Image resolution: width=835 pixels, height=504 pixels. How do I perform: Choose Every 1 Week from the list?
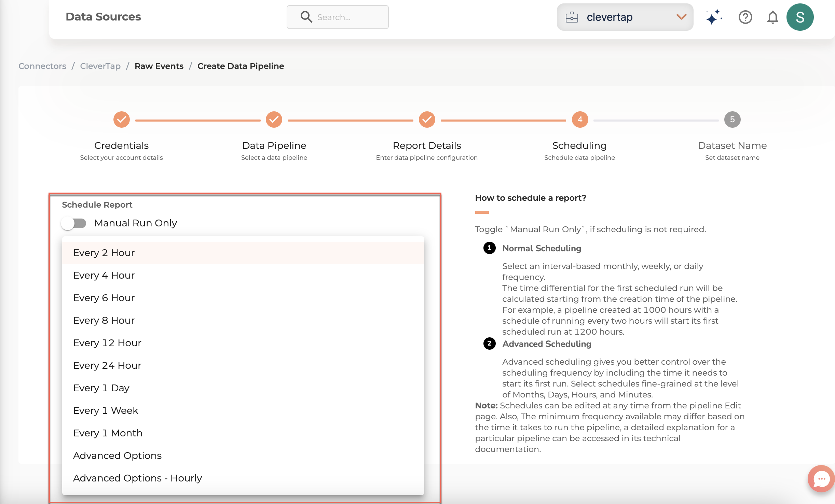tap(106, 410)
